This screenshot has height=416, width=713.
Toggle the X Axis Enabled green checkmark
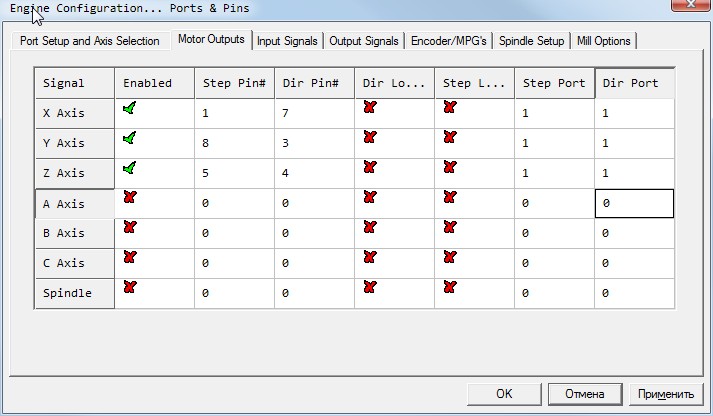(x=129, y=107)
